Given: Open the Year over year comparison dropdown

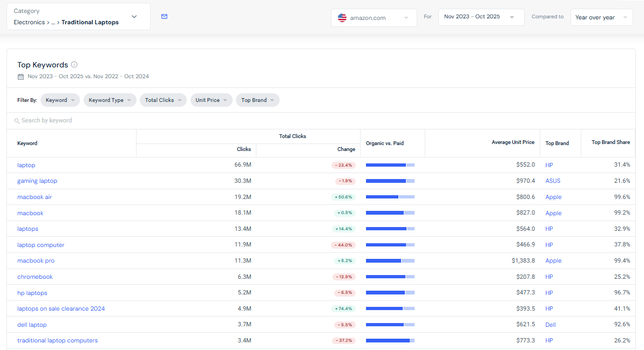Looking at the screenshot, I should [602, 17].
